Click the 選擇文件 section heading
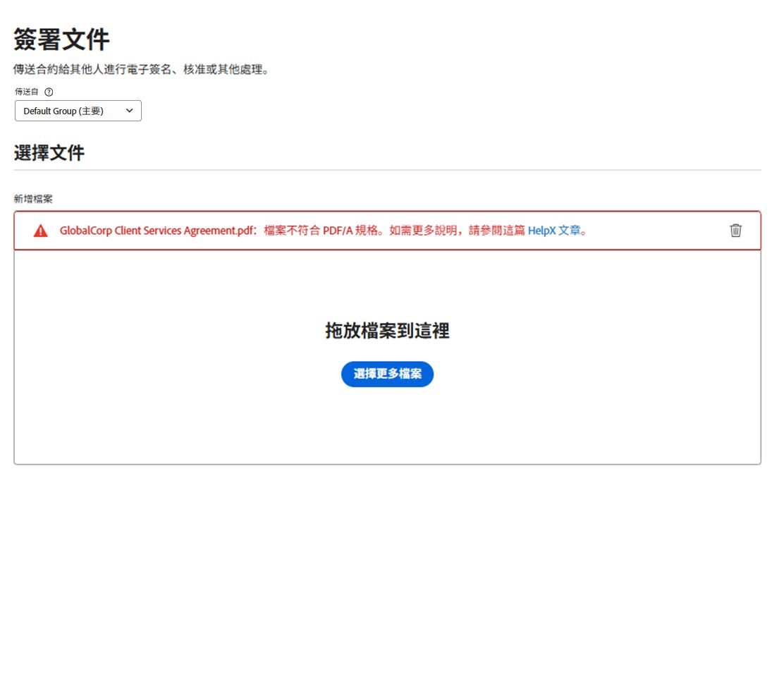Screen dimensions: 784x696 [49, 152]
